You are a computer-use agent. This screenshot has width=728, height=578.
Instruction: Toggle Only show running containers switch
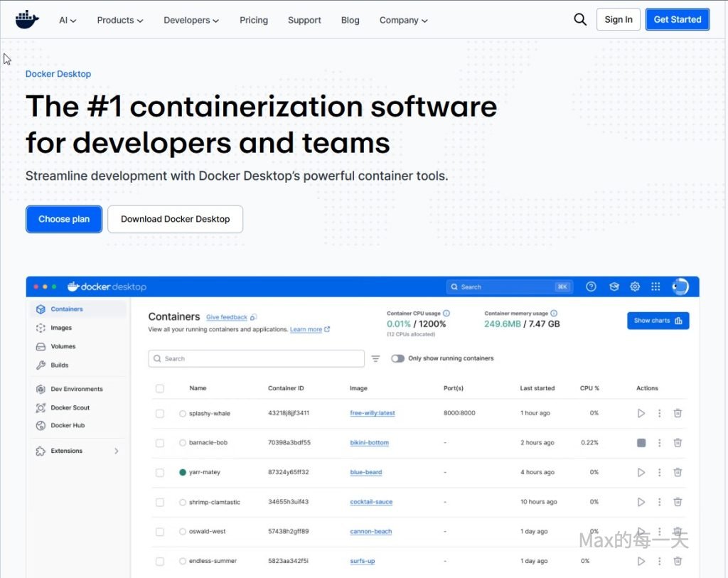tap(397, 358)
